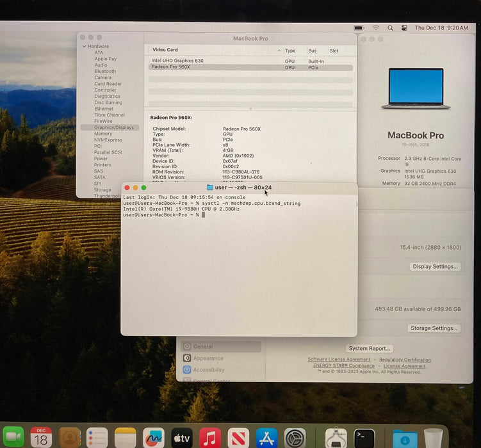Click the MacBook Pro laptop image
This screenshot has width=481, height=448.
tap(416, 88)
